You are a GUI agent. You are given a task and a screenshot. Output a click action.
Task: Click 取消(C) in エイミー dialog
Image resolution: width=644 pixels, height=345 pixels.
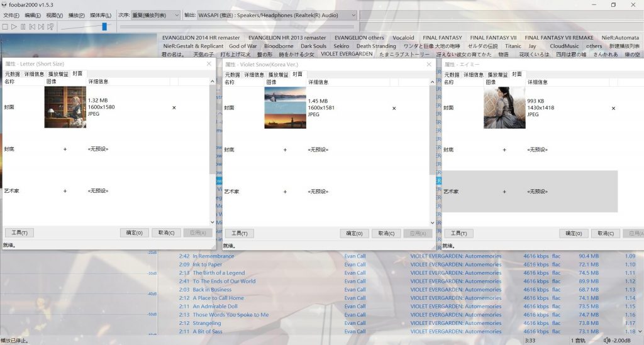606,233
